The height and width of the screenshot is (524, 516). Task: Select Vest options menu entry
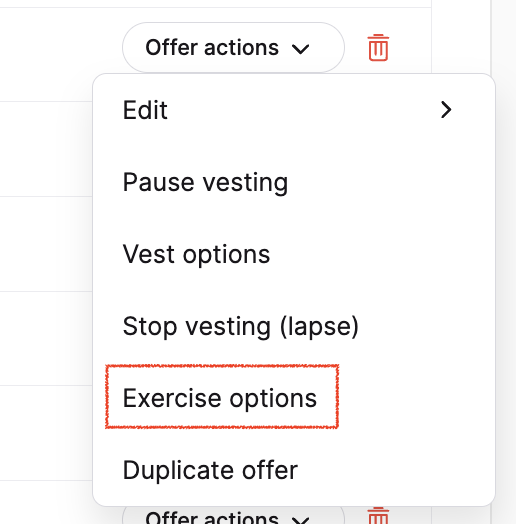294,254
